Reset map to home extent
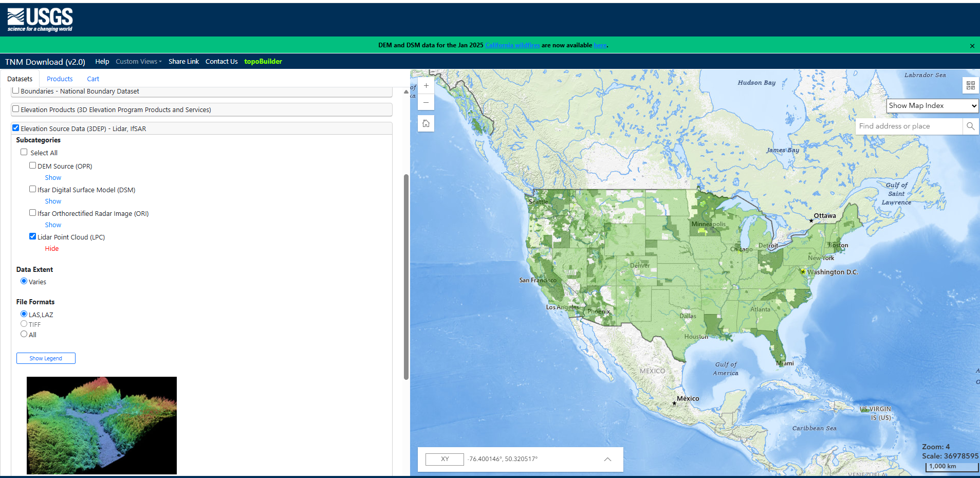The image size is (980, 478). 426,123
